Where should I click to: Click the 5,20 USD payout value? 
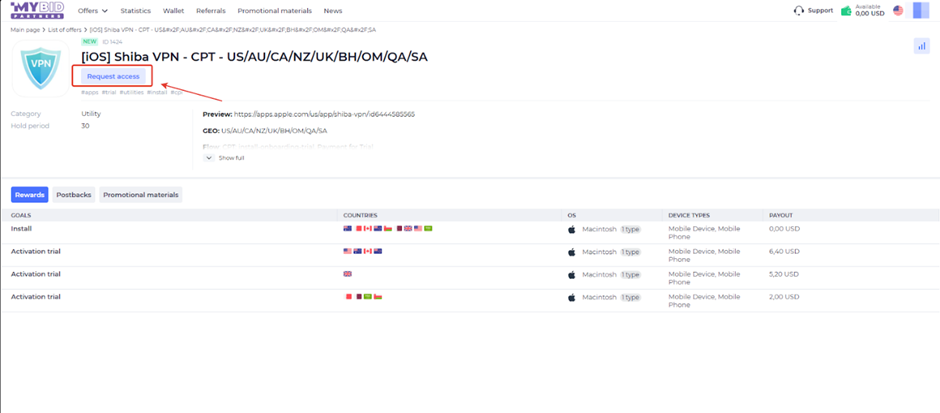tap(784, 274)
